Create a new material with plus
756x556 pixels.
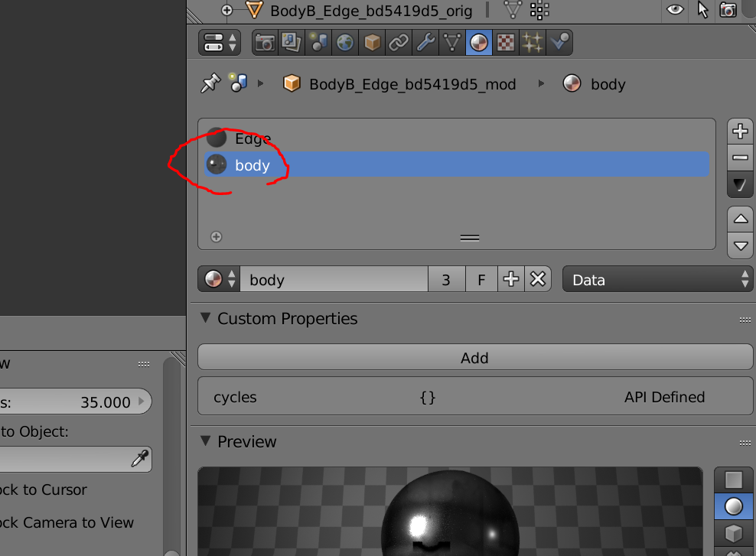[x=510, y=279]
